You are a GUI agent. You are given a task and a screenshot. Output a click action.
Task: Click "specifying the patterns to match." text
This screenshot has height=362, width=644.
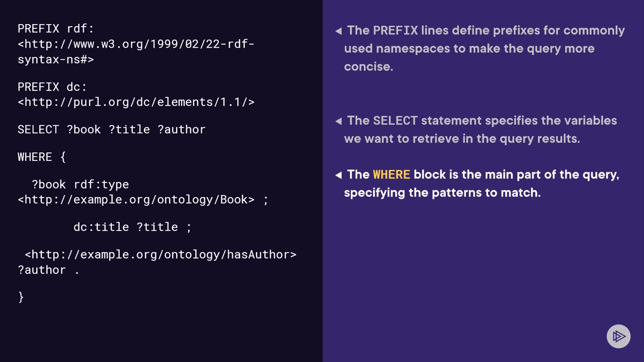pos(442,193)
